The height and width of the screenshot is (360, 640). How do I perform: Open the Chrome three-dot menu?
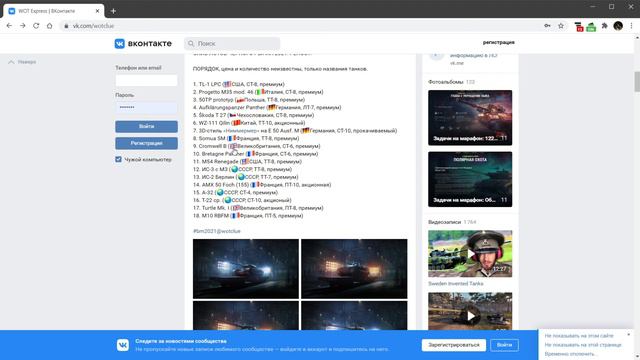click(x=631, y=26)
